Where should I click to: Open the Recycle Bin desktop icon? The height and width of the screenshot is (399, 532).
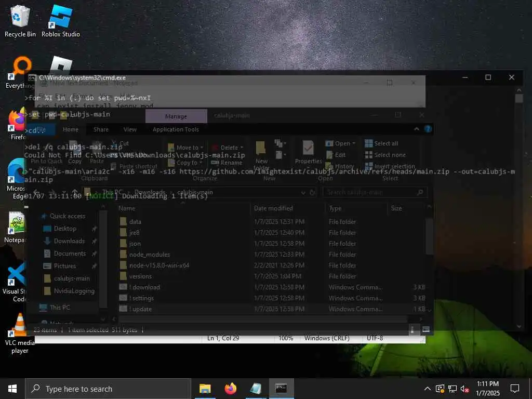point(20,21)
